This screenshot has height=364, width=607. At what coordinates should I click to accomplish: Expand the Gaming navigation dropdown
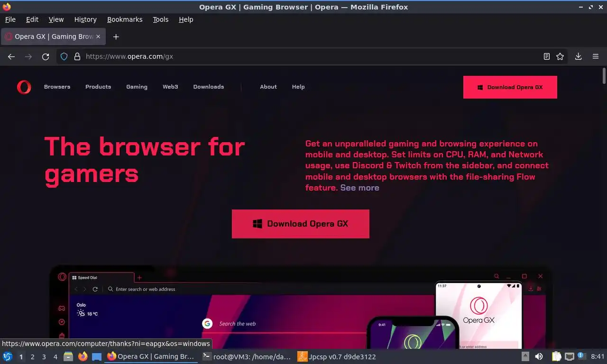point(137,87)
